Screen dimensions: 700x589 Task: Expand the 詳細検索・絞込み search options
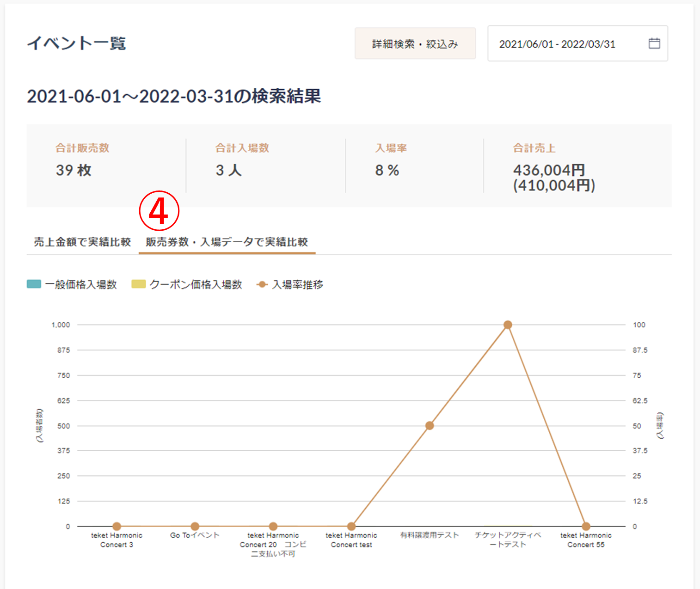(414, 43)
